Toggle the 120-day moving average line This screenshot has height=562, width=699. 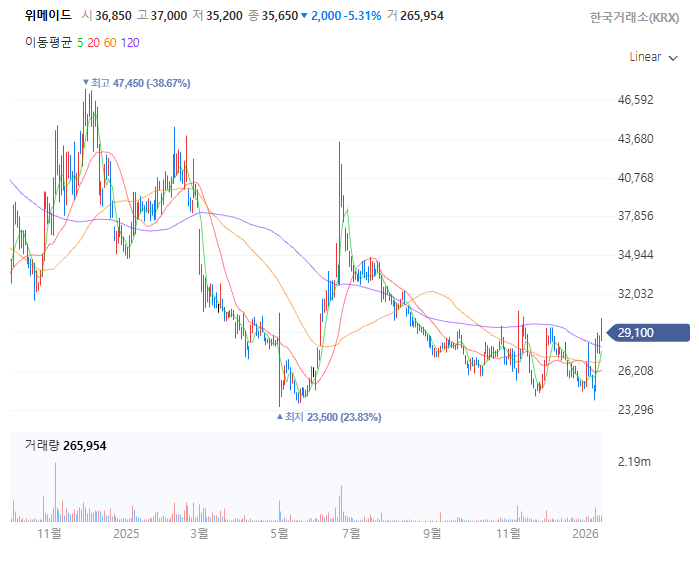pos(130,42)
